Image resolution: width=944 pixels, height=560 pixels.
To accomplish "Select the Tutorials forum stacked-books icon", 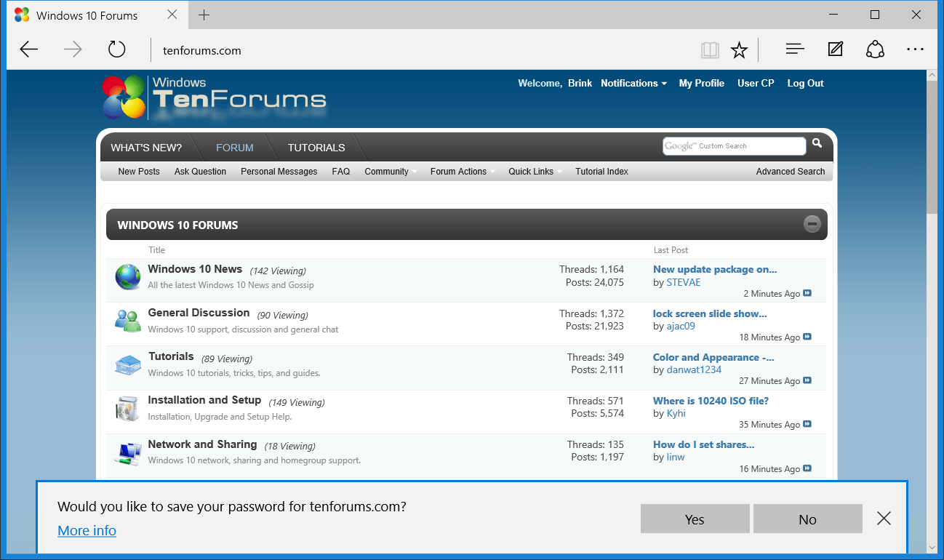I will 128,364.
